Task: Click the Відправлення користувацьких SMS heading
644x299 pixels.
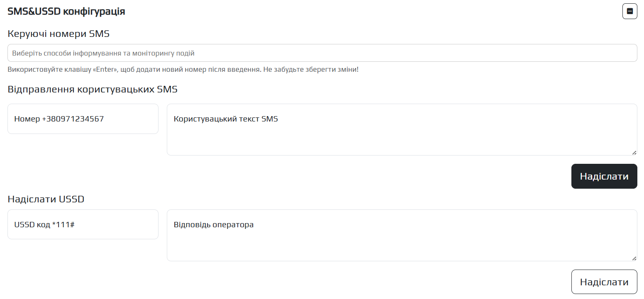Action: click(x=93, y=90)
